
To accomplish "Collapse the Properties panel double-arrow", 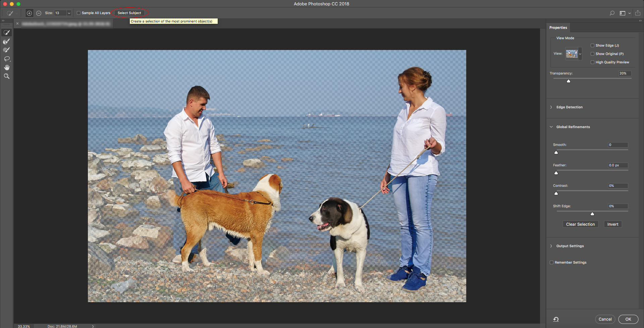I will click(640, 21).
